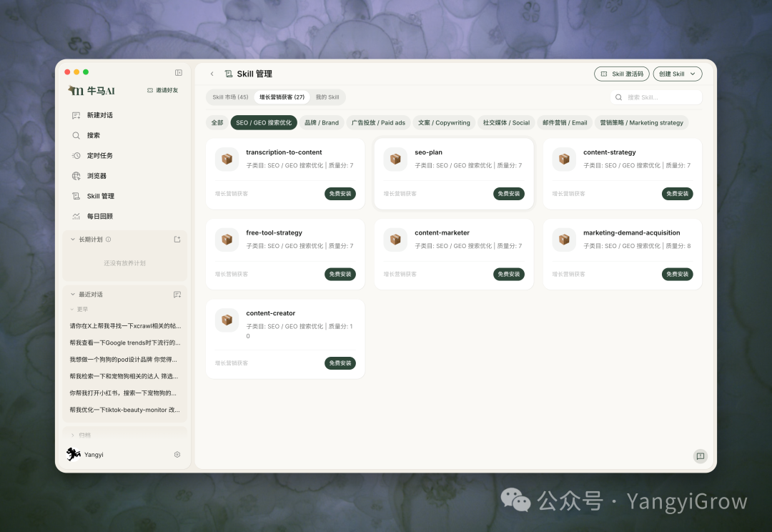Click the 牛马AI logo

[91, 91]
